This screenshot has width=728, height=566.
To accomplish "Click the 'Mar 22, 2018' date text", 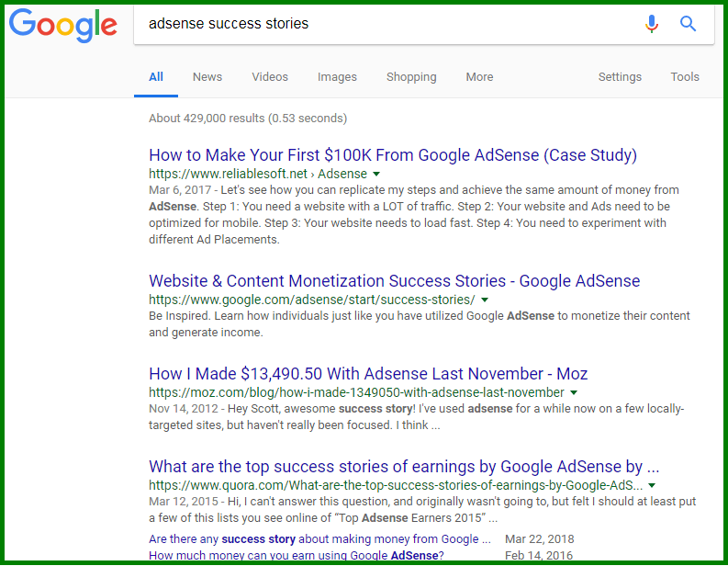I will click(x=540, y=539).
